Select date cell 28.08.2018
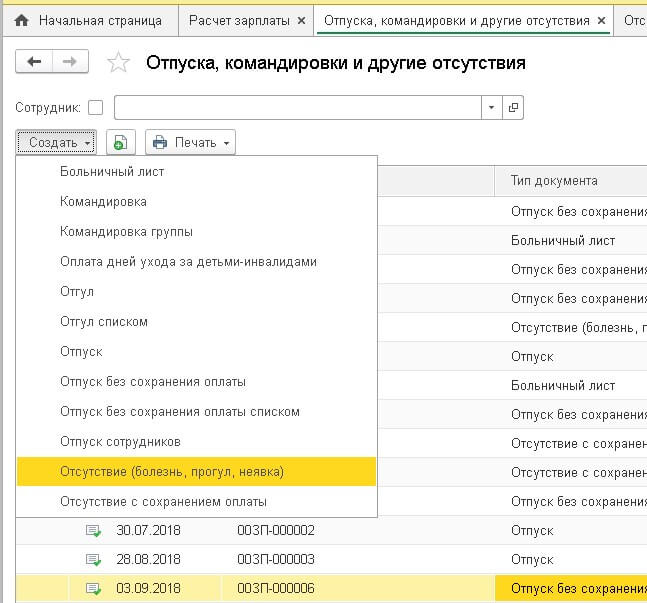 pos(148,560)
